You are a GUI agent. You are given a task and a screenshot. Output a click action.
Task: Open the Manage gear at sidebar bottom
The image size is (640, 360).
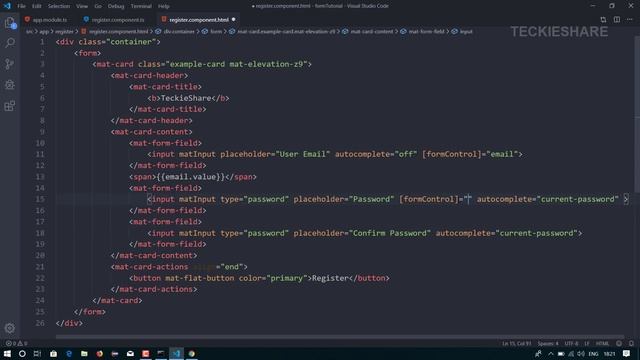10,328
